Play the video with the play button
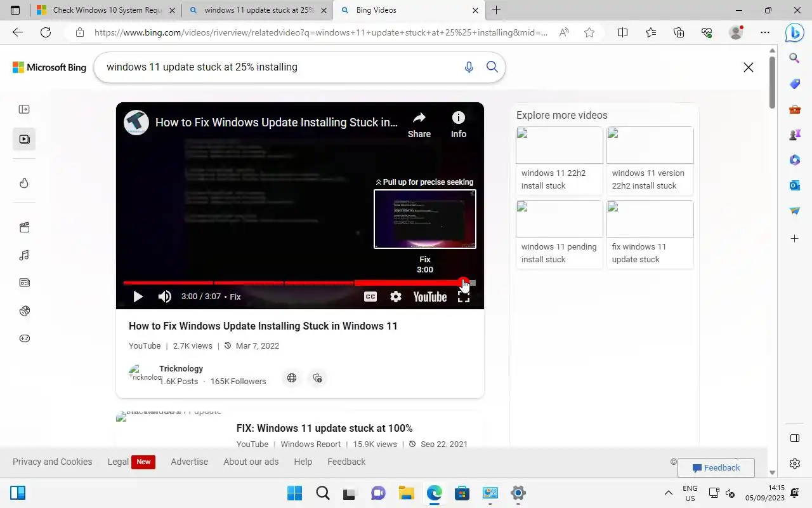 [x=138, y=297]
